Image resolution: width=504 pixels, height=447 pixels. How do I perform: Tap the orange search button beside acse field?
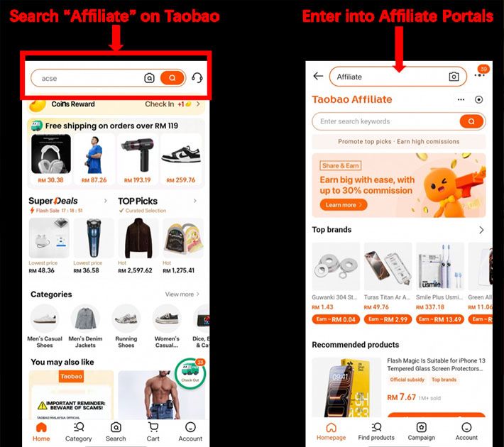[x=172, y=78]
